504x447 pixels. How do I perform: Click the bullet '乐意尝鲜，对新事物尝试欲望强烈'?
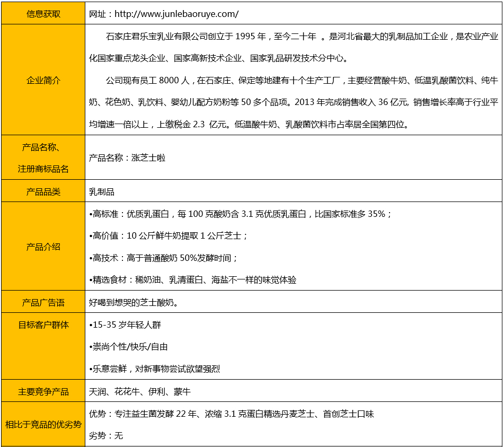coord(154,369)
